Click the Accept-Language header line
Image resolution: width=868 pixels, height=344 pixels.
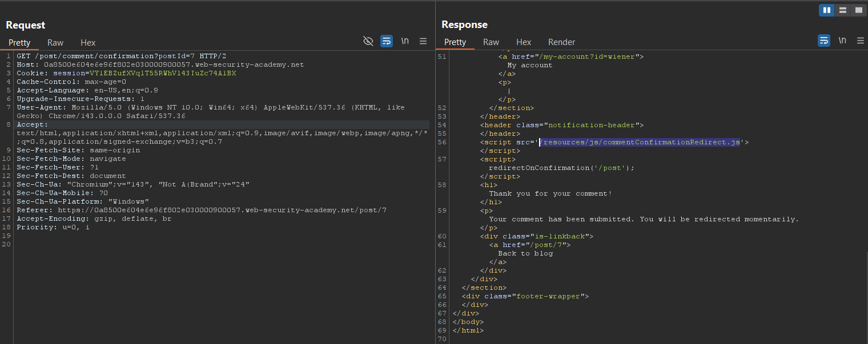87,91
